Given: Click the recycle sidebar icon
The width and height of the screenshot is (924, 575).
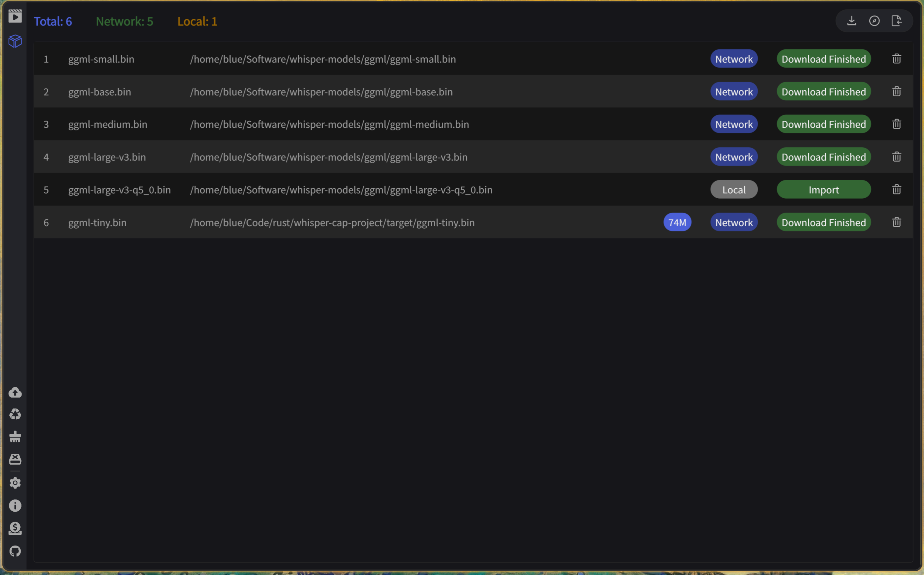Looking at the screenshot, I should click(15, 414).
